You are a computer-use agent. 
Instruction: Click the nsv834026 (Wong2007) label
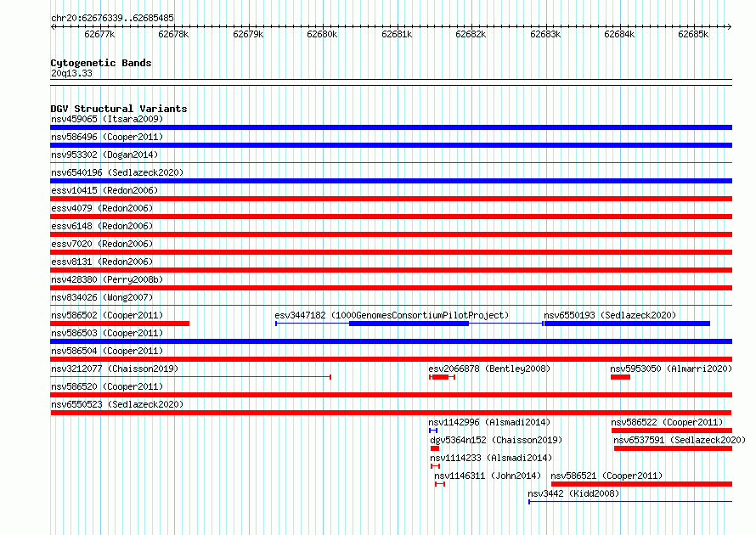pos(102,297)
